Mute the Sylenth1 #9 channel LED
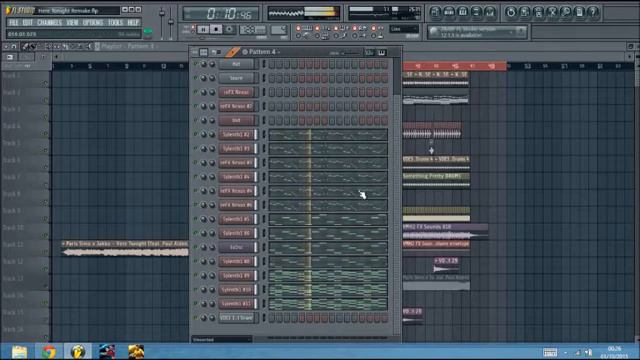The image size is (640, 360). point(196,275)
